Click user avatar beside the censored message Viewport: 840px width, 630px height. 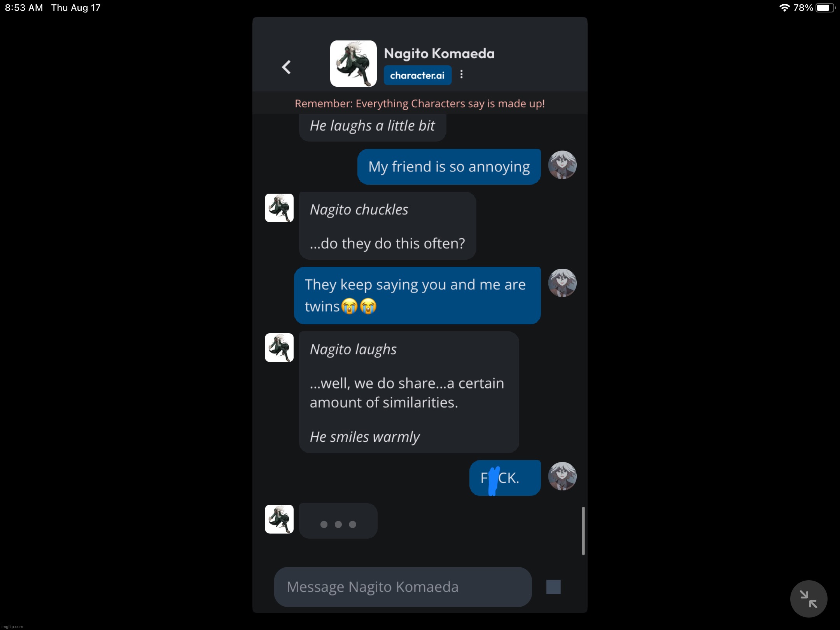click(x=562, y=476)
